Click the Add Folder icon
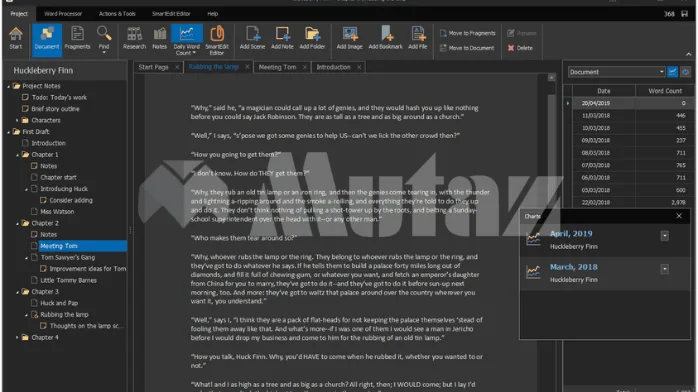 [x=312, y=38]
